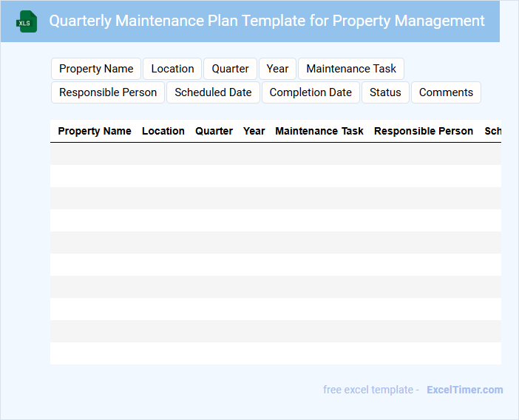Choose the Year tag chip
This screenshot has height=420, width=519.
(277, 69)
